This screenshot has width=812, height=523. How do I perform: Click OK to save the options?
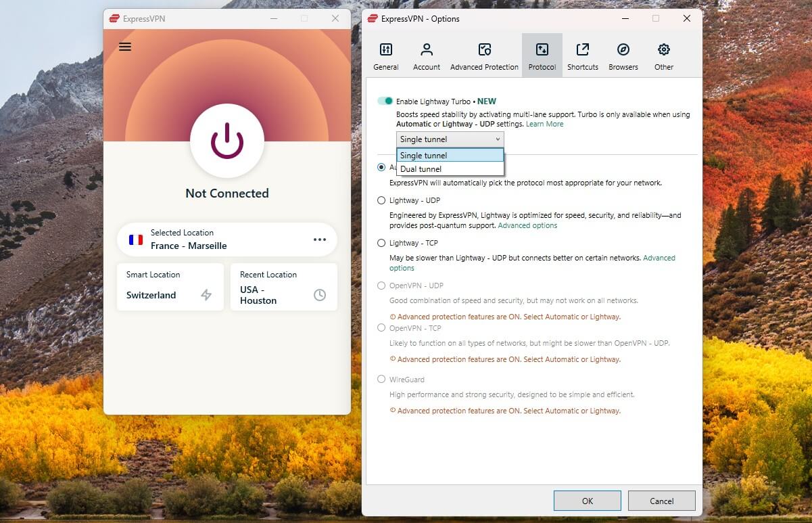pos(588,501)
